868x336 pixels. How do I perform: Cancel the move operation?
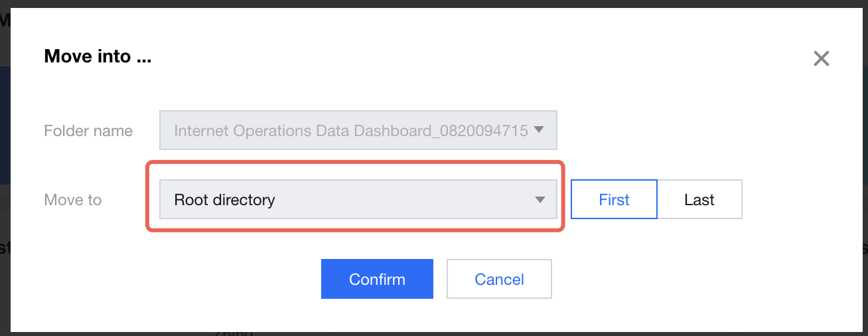point(499,279)
